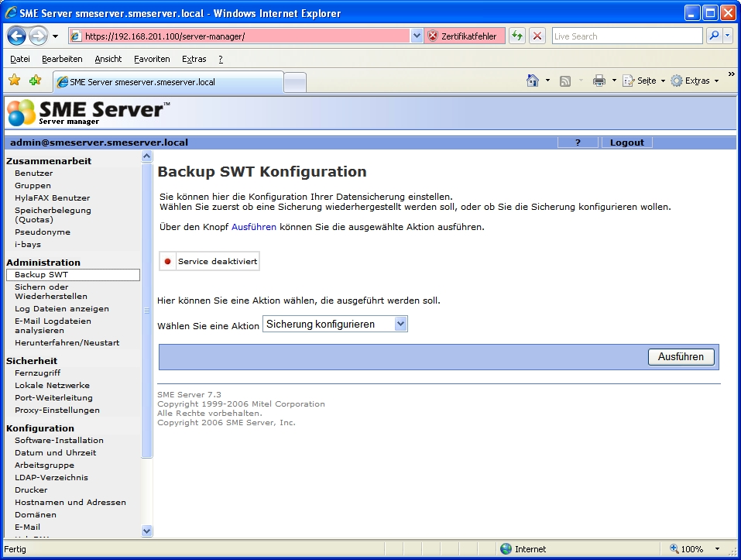Click the Live Search magnifier icon
Viewport: 741px width, 560px height.
point(714,36)
